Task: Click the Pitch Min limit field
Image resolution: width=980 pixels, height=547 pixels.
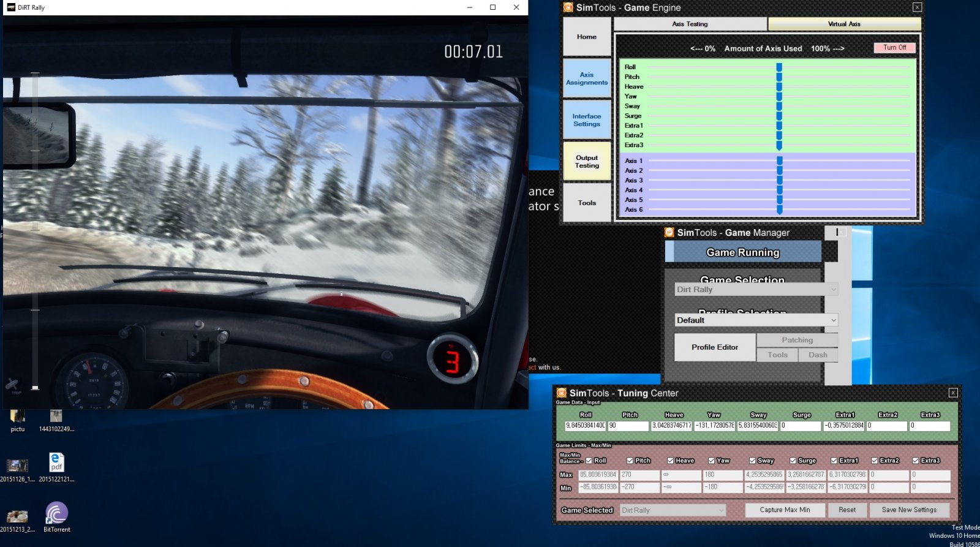Action: (639, 488)
